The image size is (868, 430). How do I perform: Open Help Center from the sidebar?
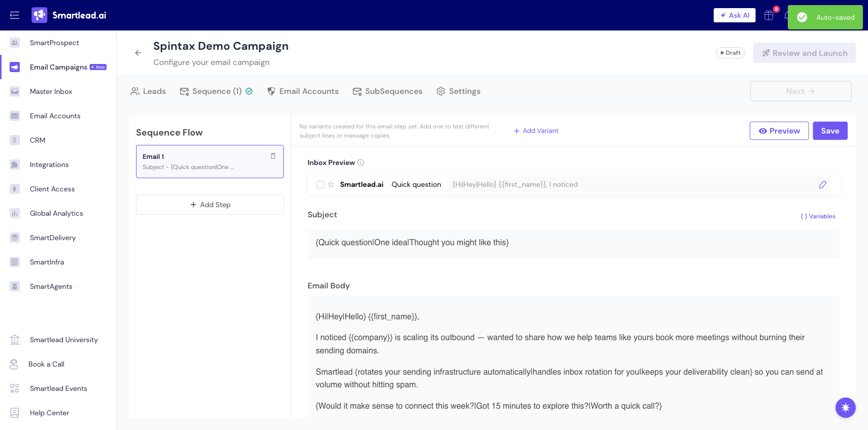coord(49,413)
